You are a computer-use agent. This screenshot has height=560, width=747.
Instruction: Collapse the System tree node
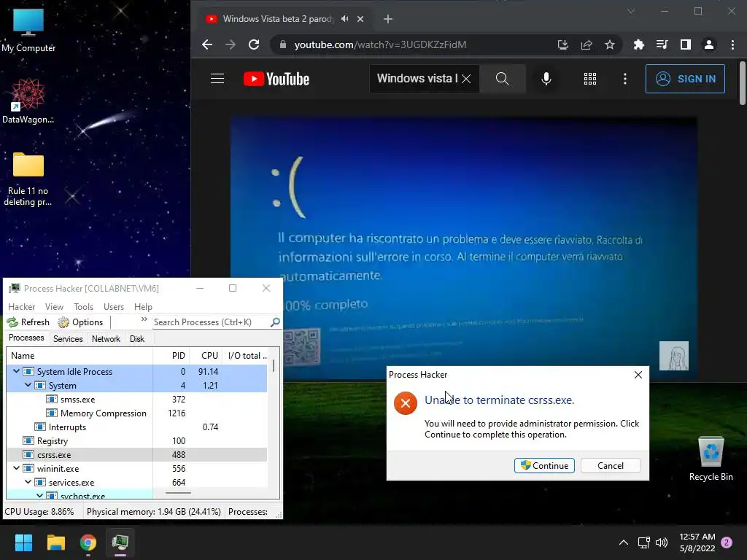(28, 385)
